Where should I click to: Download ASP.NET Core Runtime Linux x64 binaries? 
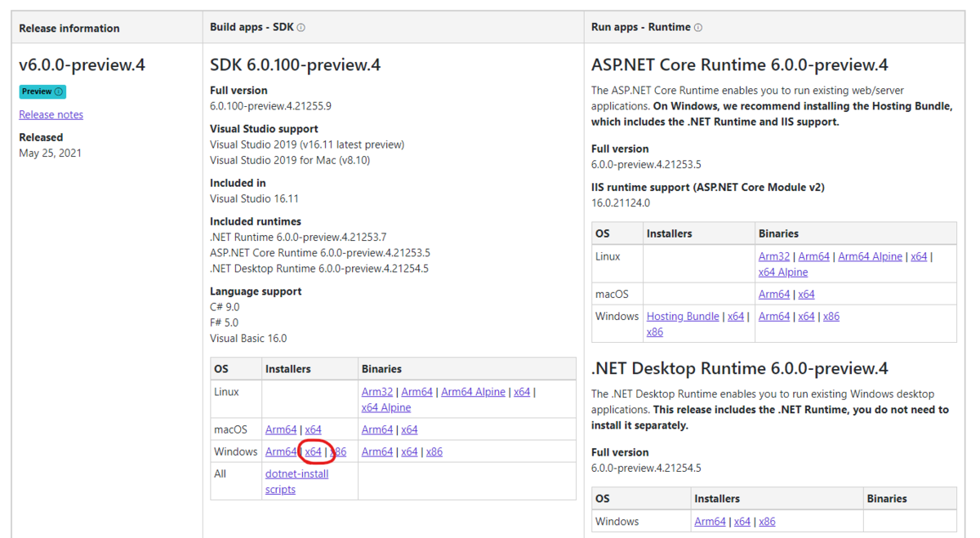919,256
